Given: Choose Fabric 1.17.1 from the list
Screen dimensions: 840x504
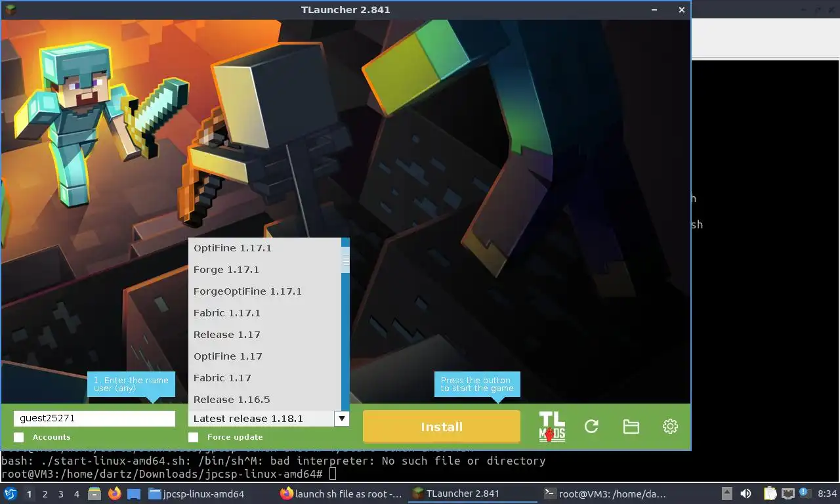Looking at the screenshot, I should pos(264,313).
